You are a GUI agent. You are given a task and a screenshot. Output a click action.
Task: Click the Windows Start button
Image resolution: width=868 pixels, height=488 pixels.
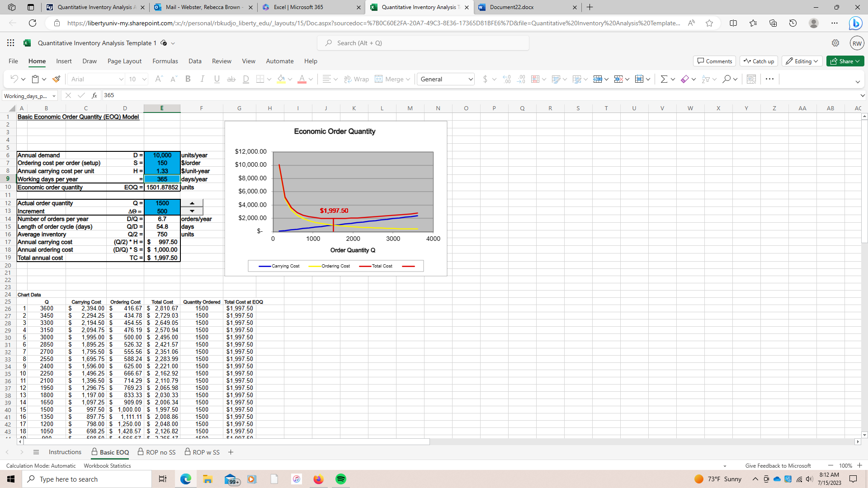(11, 479)
